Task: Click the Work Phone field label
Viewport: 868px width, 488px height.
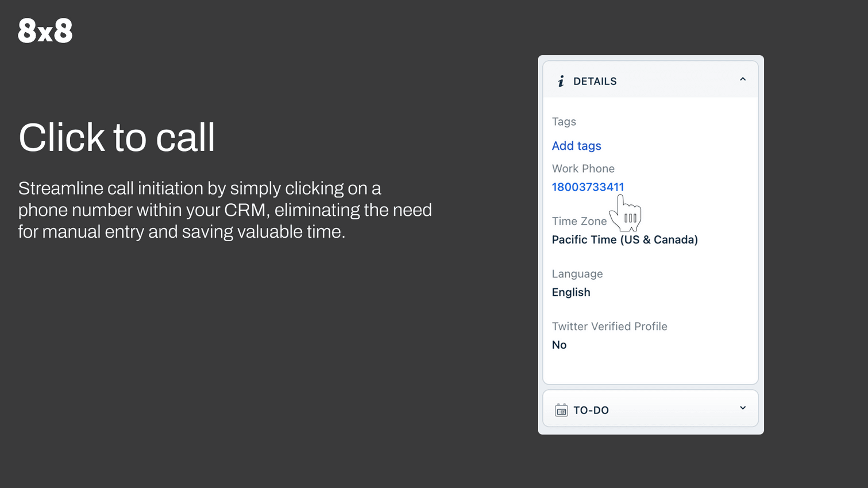Action: [x=583, y=169]
